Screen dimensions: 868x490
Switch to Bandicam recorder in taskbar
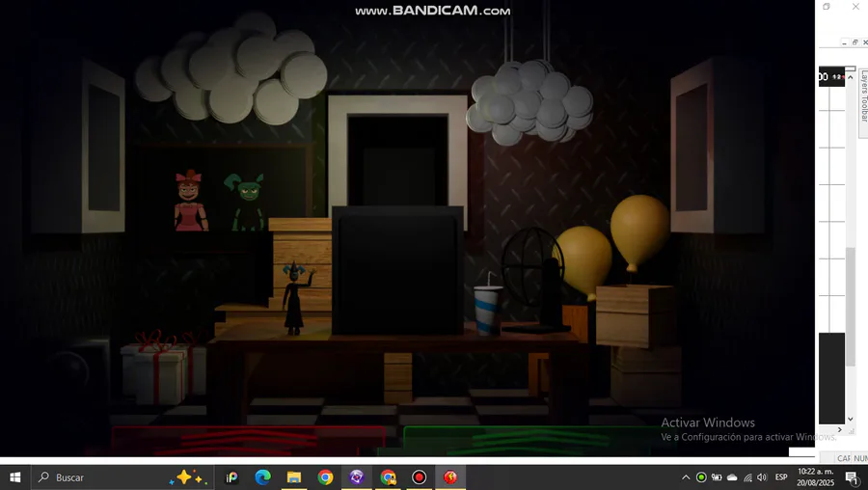420,477
